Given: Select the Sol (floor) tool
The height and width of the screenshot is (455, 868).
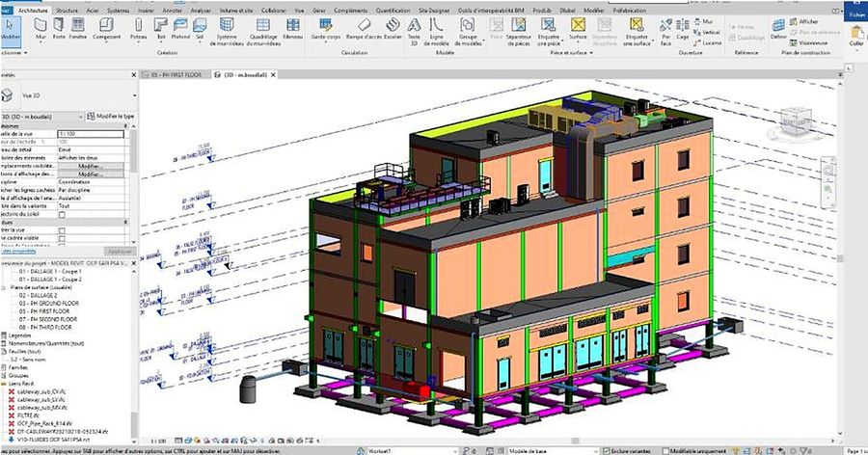Looking at the screenshot, I should pos(200,29).
